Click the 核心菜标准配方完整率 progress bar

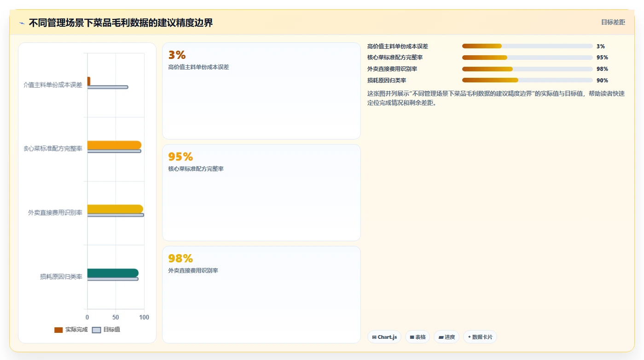[528, 58]
